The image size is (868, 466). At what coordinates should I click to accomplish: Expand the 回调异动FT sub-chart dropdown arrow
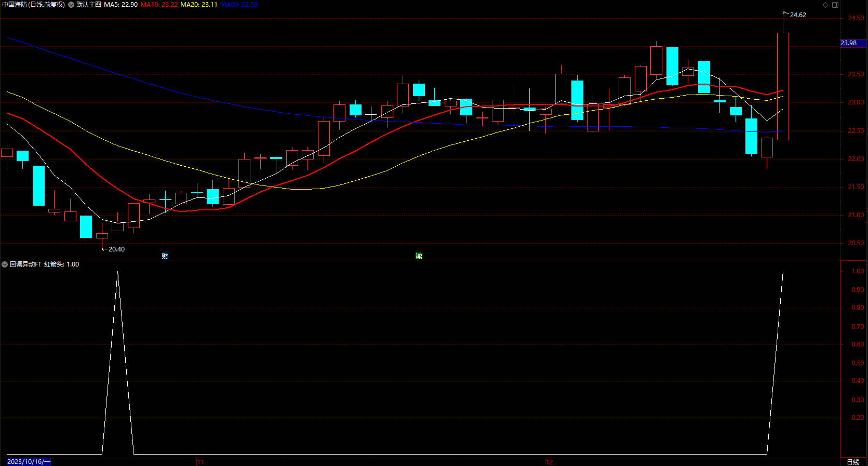coord(5,264)
